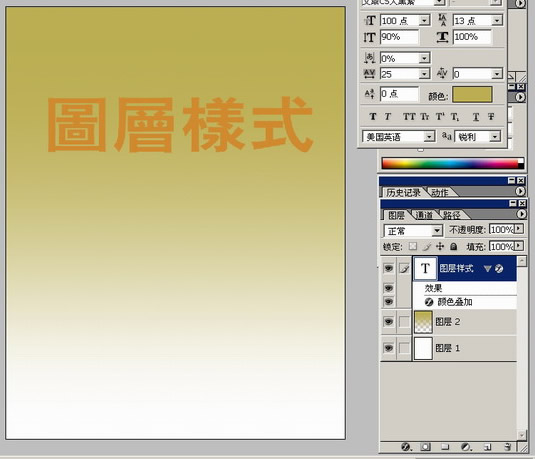Click the tsume icon beside 0%
Image resolution: width=535 pixels, height=459 pixels.
click(x=370, y=58)
